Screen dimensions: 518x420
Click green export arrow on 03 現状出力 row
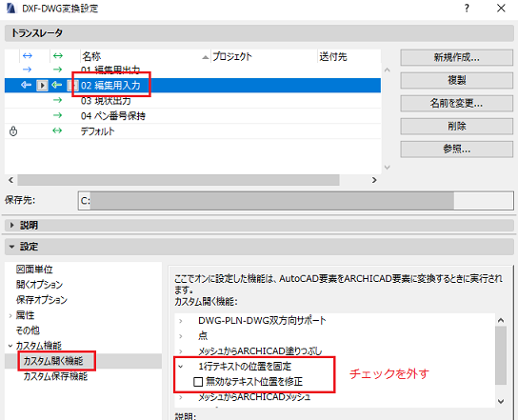point(57,100)
